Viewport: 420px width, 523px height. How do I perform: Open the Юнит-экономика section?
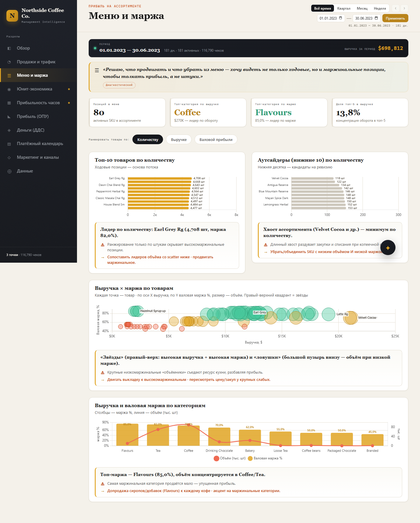tap(38, 89)
